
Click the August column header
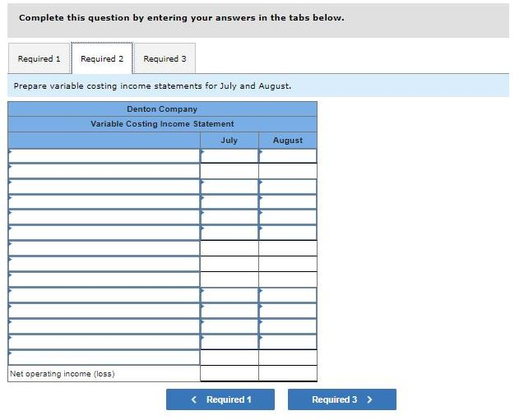coord(288,141)
